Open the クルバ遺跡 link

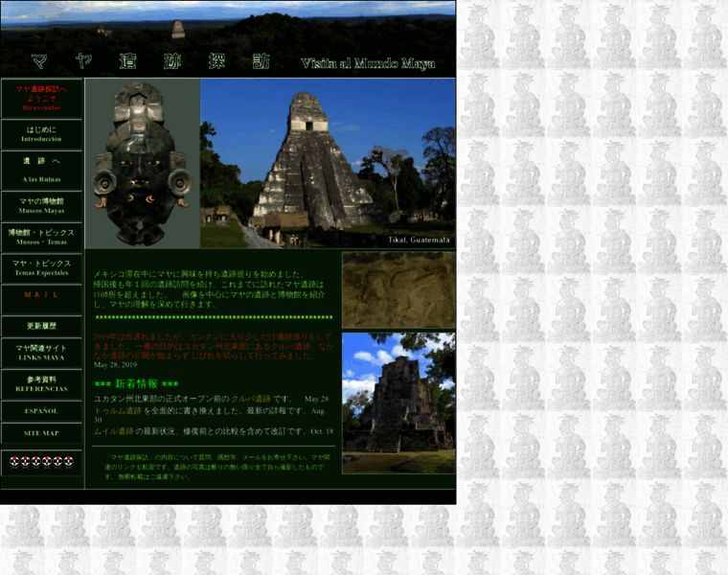point(251,399)
